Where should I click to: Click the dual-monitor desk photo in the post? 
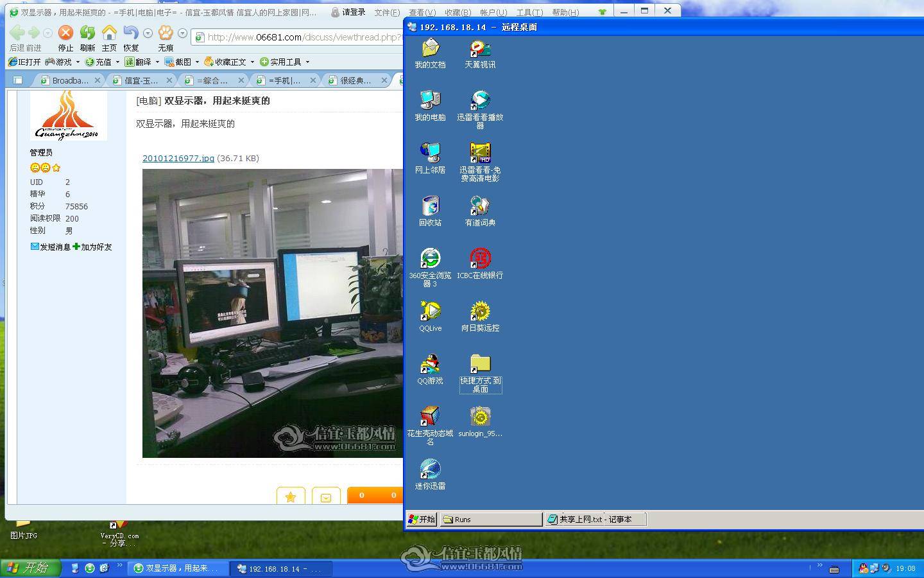273,313
